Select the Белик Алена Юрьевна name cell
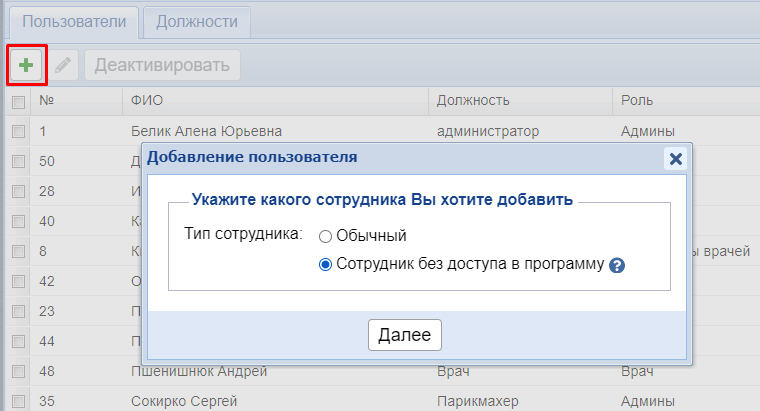 (206, 130)
